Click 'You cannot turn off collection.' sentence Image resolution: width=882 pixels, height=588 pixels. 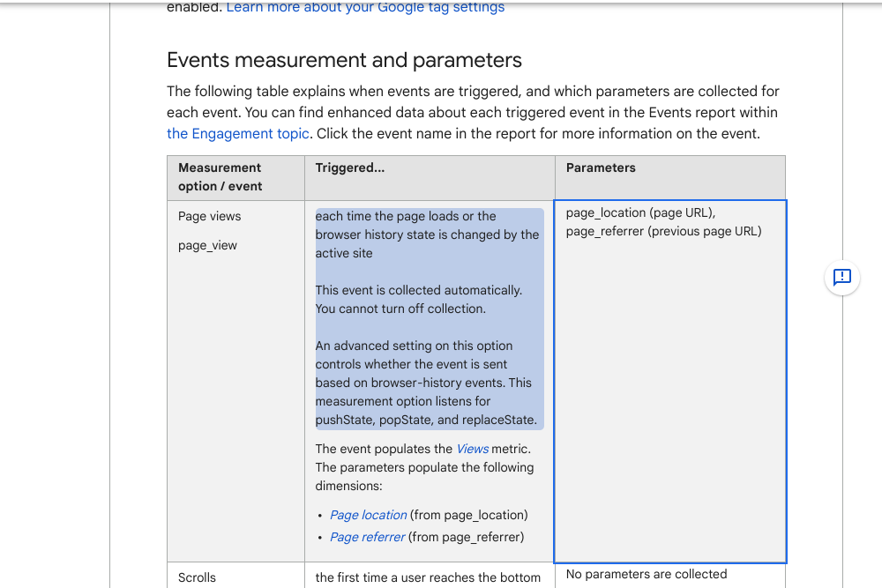click(x=400, y=309)
